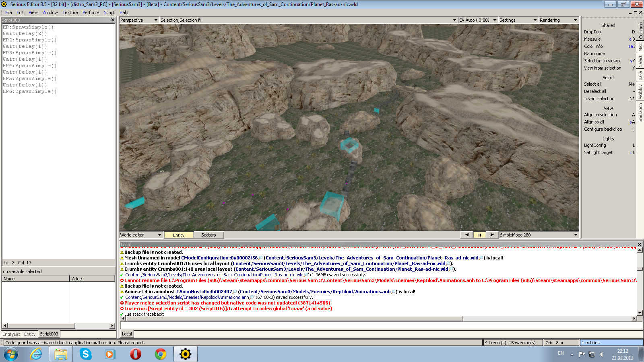Click magnifier icon on Crumbs001:140 console line

coord(451,269)
